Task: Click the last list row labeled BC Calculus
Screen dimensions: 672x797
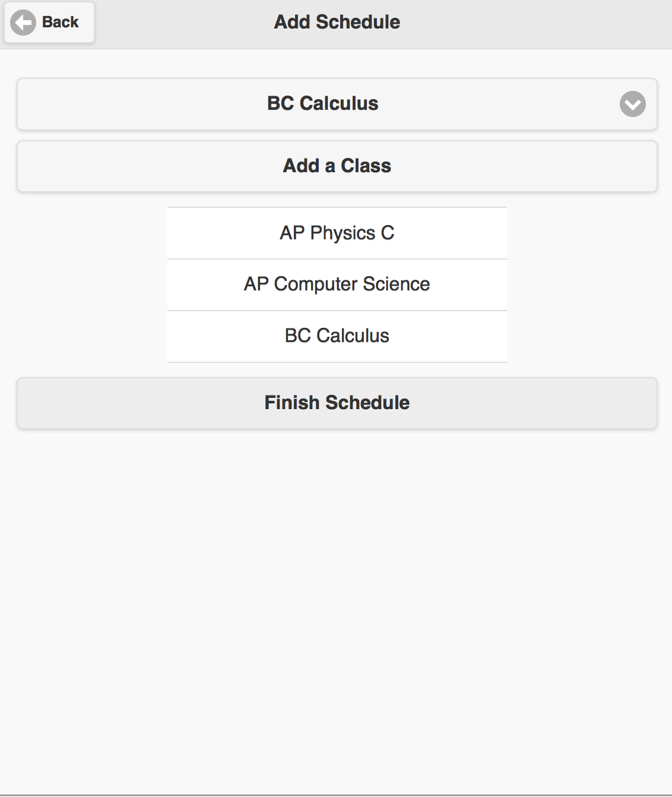Action: point(337,336)
